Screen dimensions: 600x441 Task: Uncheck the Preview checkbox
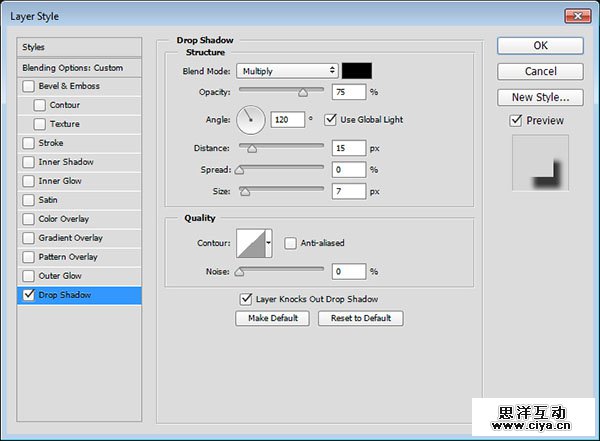(516, 121)
